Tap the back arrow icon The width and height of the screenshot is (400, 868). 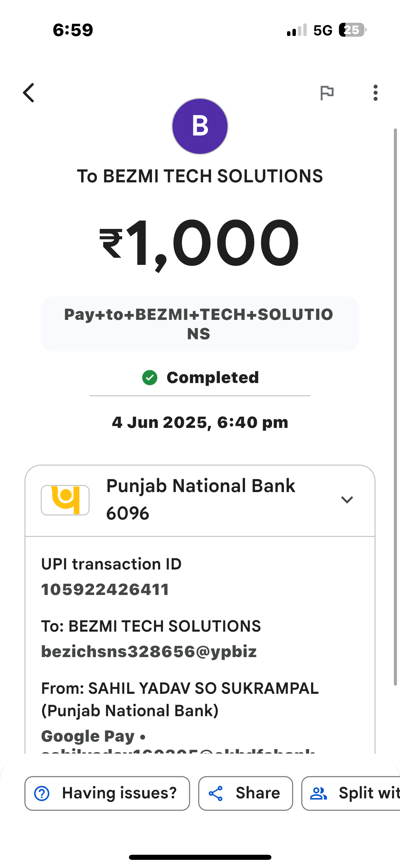[x=29, y=93]
